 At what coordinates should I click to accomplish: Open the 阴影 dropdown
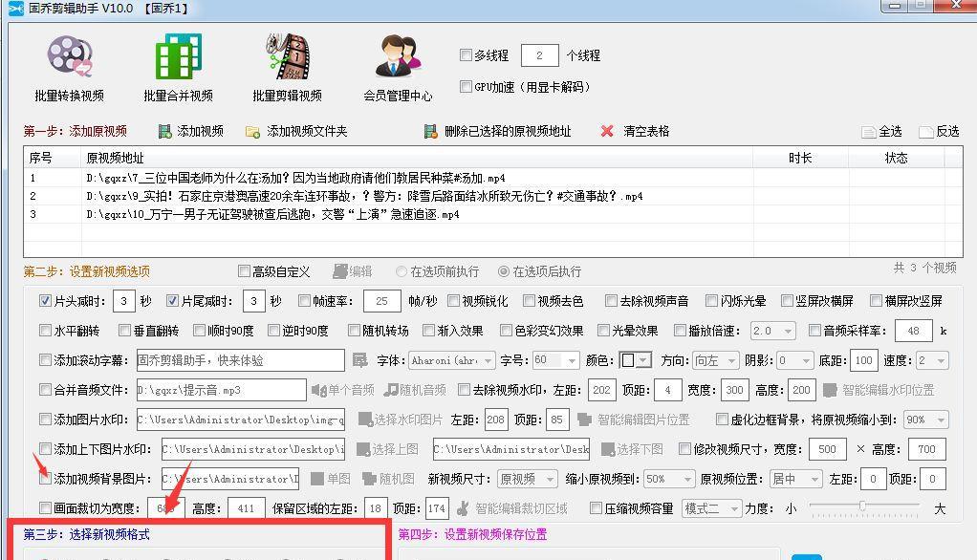coord(795,360)
